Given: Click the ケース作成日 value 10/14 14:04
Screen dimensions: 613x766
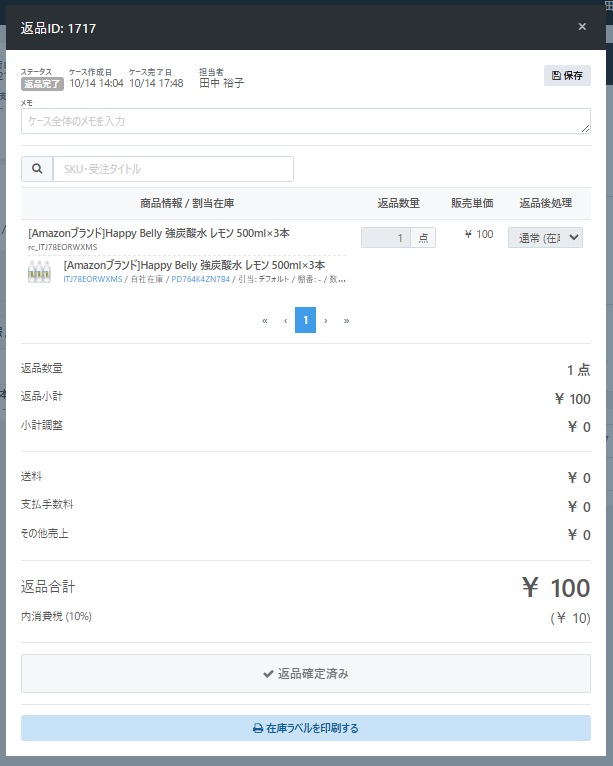Looking at the screenshot, I should pyautogui.click(x=96, y=84).
